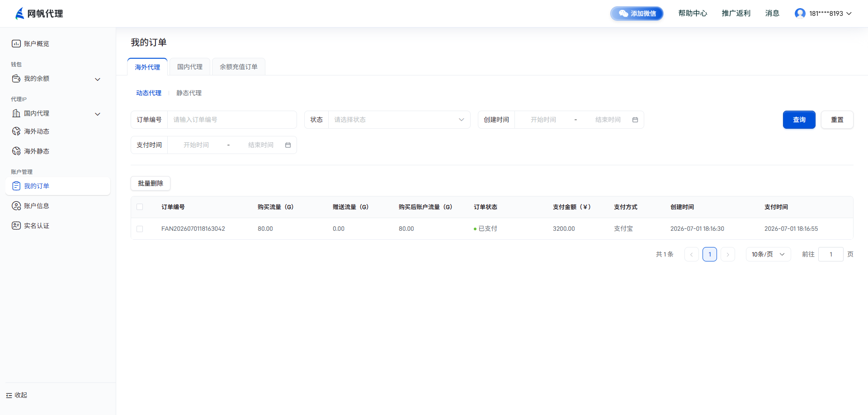Click the 赠送流量 value 0.00
Screen dimensions: 868x415
click(x=339, y=229)
